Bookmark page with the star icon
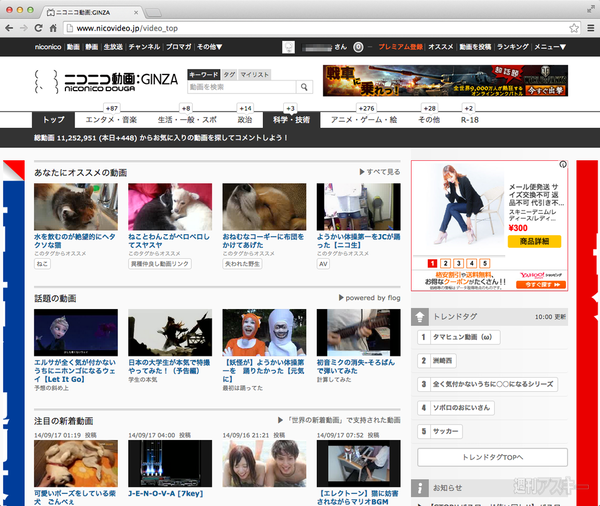 (x=574, y=28)
